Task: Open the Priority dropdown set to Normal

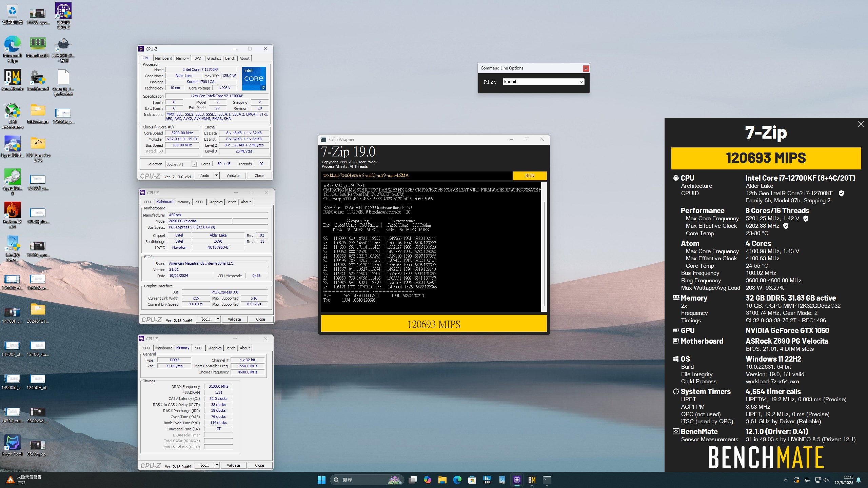Action: point(544,82)
